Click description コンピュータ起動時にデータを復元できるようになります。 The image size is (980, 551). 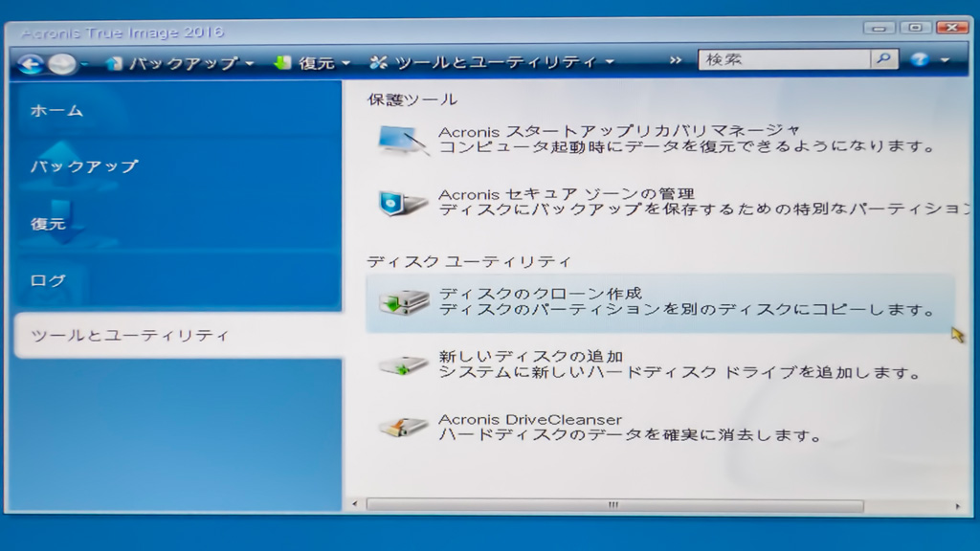pyautogui.click(x=686, y=146)
